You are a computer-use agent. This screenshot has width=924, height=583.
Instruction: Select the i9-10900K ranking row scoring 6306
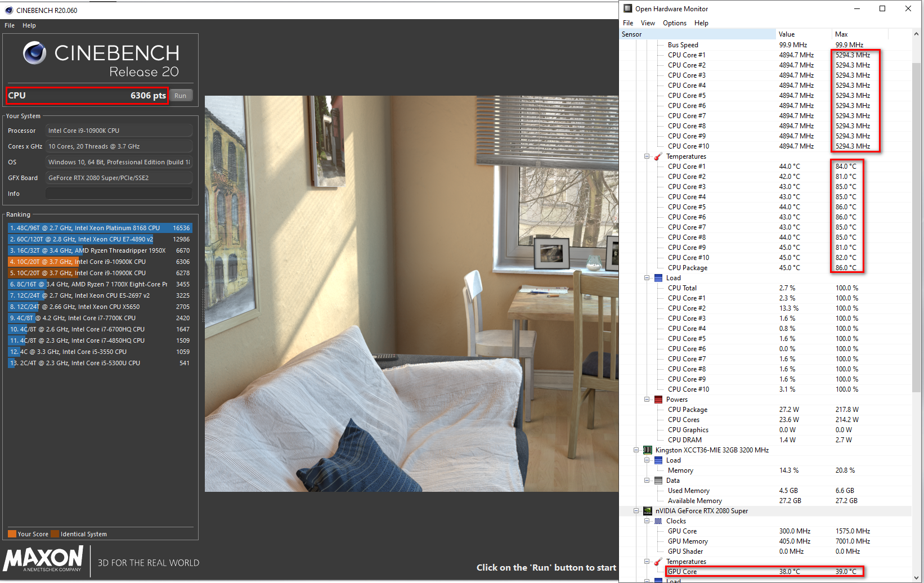(x=100, y=262)
